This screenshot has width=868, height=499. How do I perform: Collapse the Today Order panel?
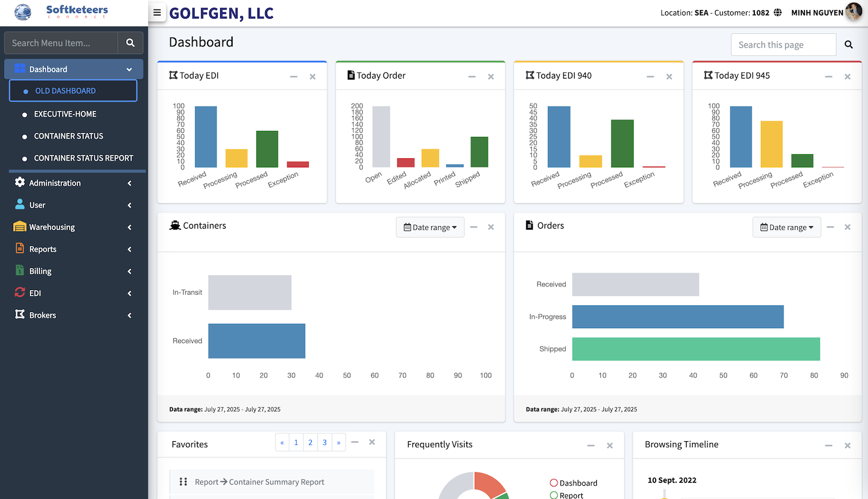[472, 77]
